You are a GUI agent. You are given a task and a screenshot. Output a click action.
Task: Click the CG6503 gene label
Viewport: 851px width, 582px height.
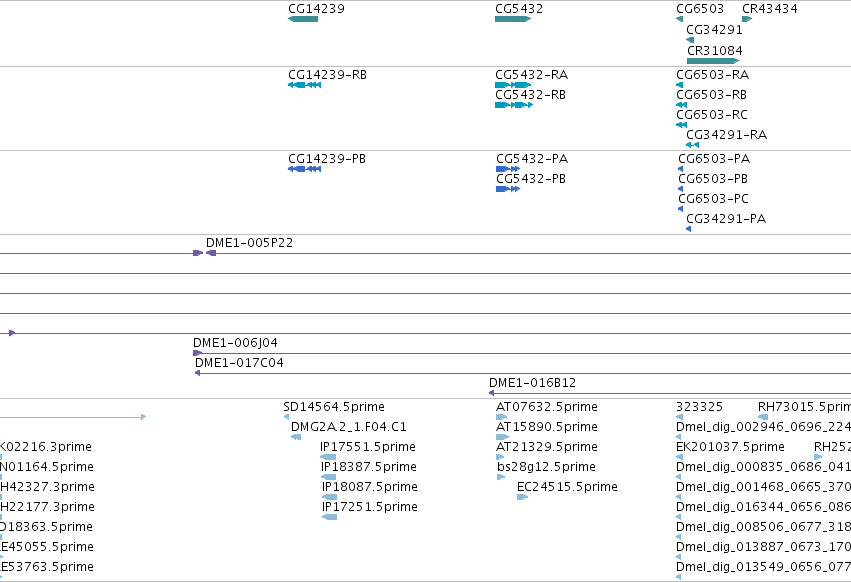pyautogui.click(x=700, y=9)
